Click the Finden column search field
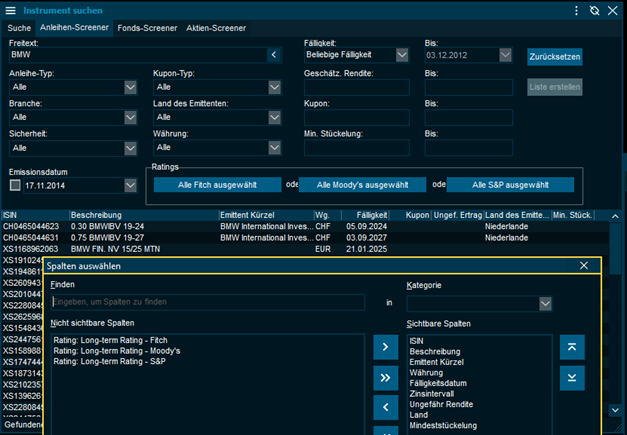 click(208, 302)
